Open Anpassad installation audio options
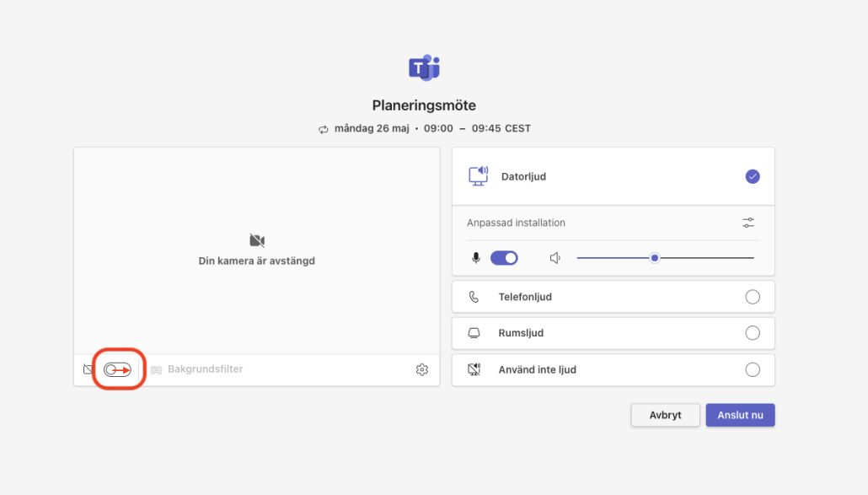The image size is (868, 495). click(748, 223)
